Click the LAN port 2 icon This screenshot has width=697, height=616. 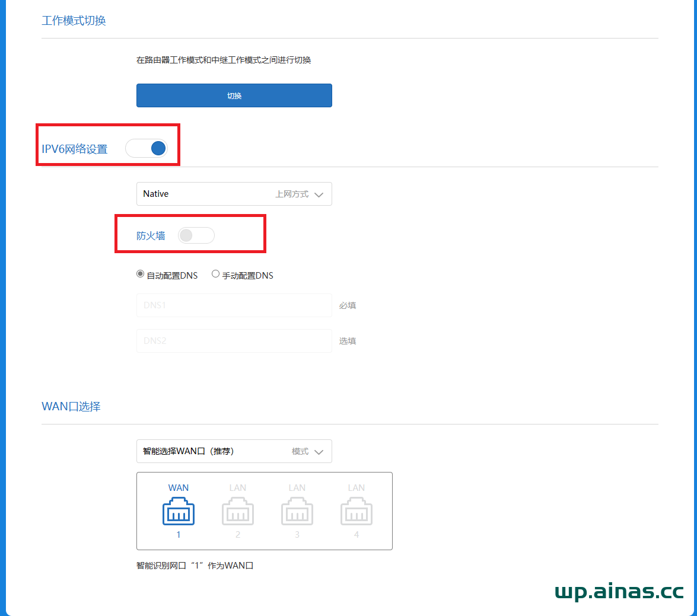237,511
